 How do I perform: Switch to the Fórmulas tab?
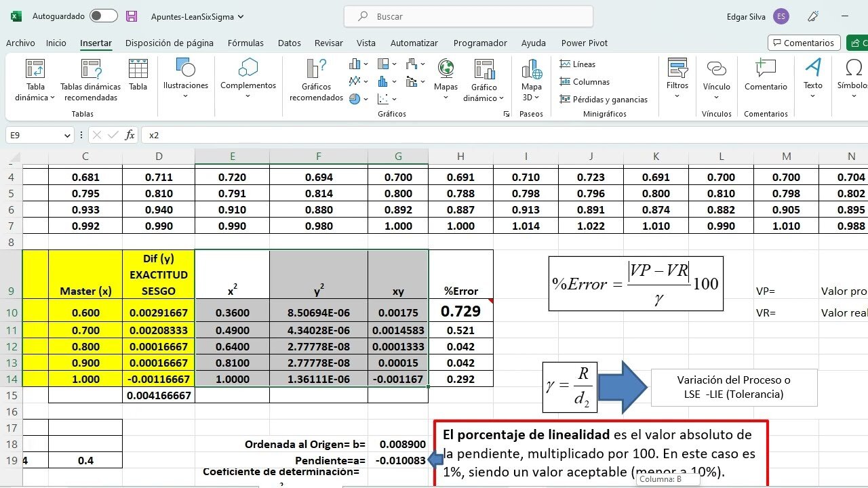[x=245, y=43]
